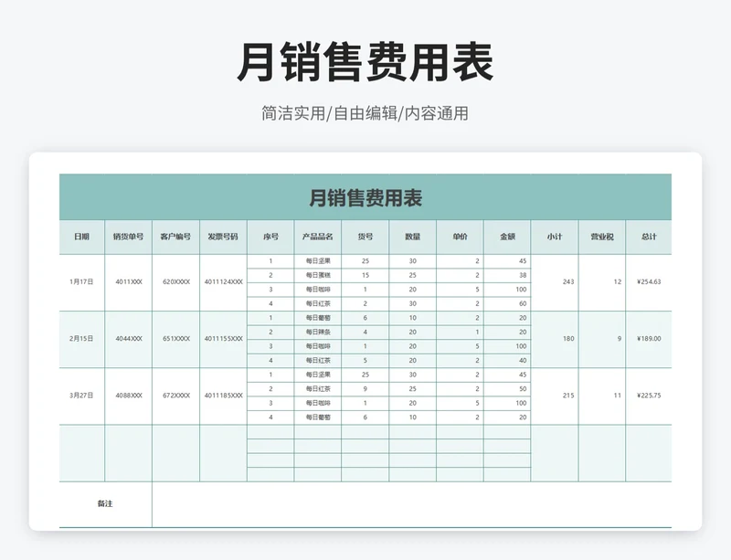Click subtotal value 243
The image size is (731, 560).
click(555, 282)
